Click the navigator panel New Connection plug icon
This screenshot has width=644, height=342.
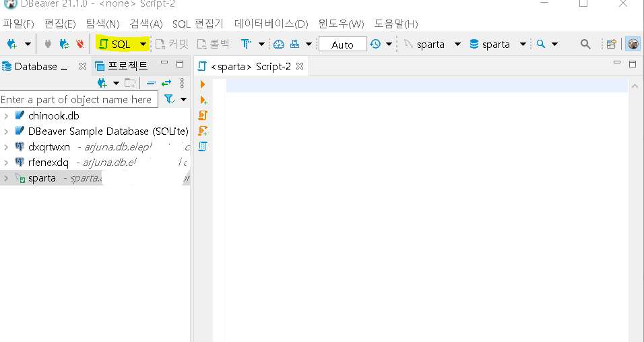coord(102,84)
